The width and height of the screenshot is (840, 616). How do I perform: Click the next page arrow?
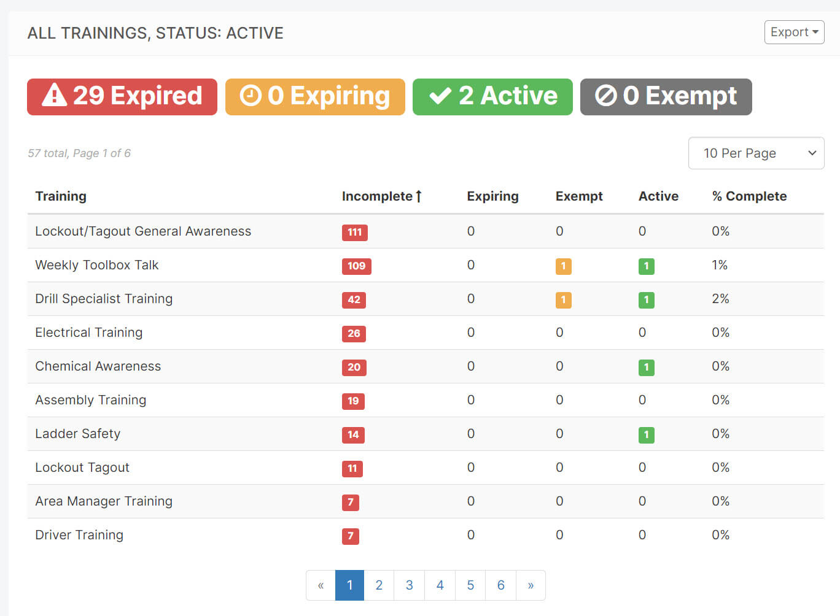point(531,585)
